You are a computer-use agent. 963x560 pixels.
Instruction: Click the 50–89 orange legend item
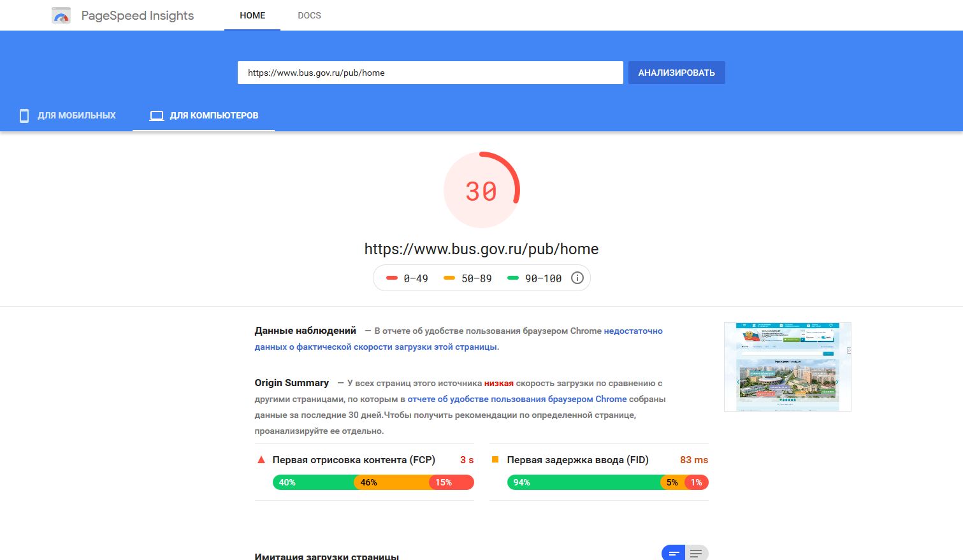[x=468, y=278]
